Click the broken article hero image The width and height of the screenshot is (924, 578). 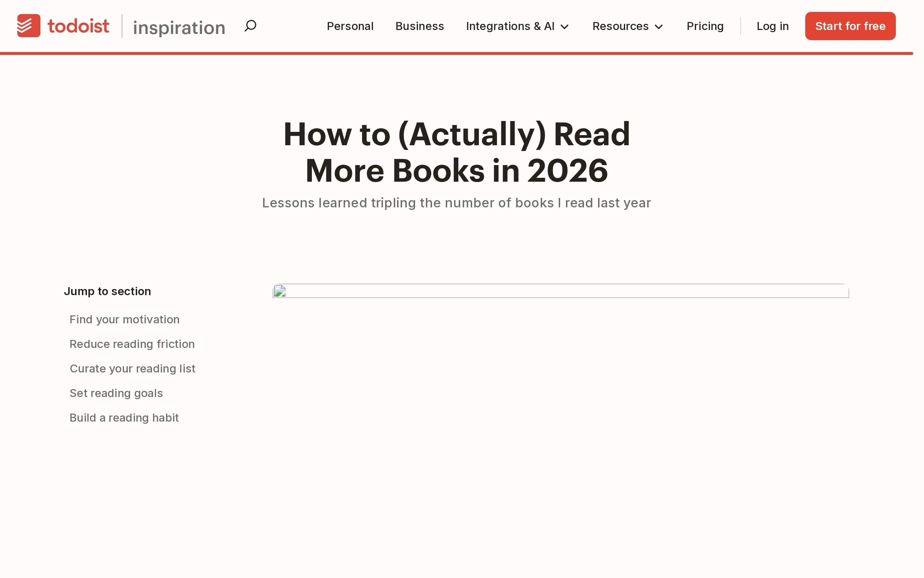point(561,291)
